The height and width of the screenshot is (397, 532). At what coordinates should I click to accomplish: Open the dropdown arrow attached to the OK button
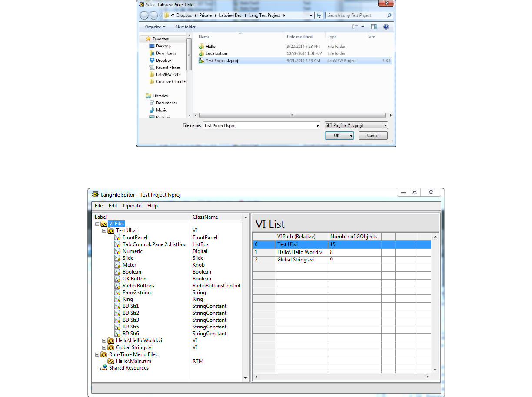click(351, 136)
